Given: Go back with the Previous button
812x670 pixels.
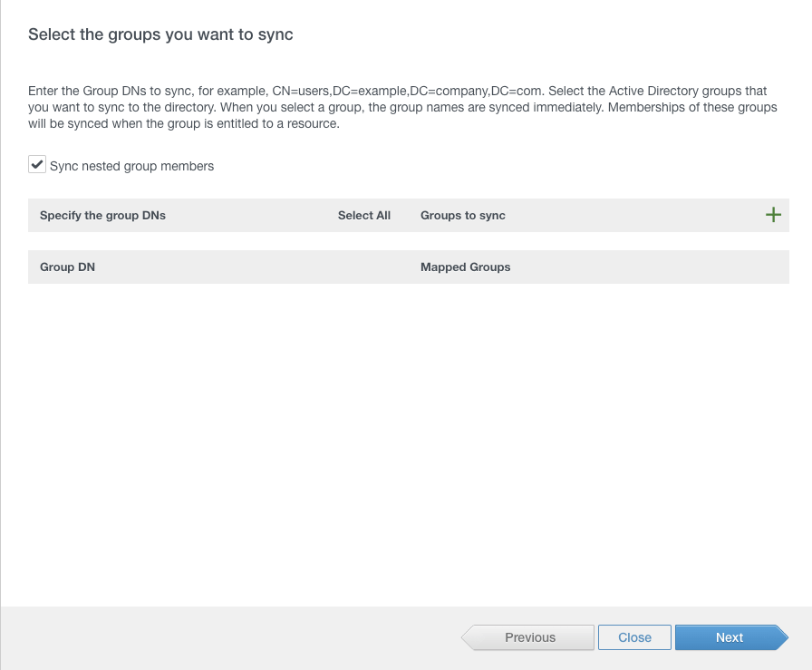Looking at the screenshot, I should coord(530,637).
